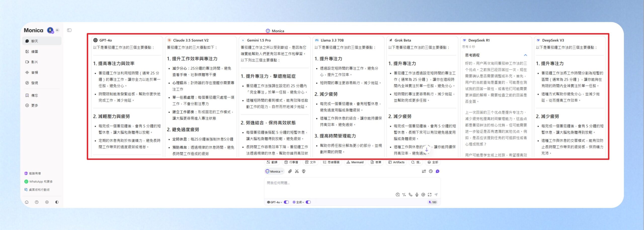Screen dimensions: 644x230
Task: Click the phone voice call icon
Action: click(411, 195)
